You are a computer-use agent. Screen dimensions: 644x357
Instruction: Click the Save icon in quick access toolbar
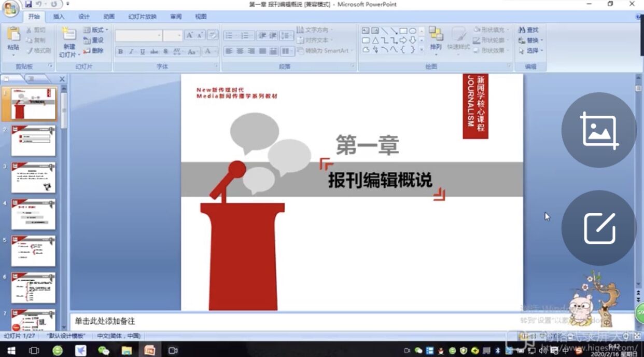pyautogui.click(x=29, y=4)
